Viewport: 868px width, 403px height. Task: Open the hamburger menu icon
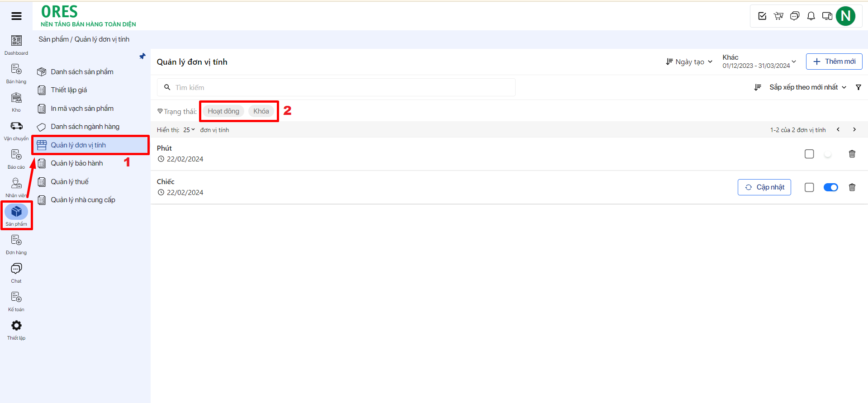[x=16, y=16]
